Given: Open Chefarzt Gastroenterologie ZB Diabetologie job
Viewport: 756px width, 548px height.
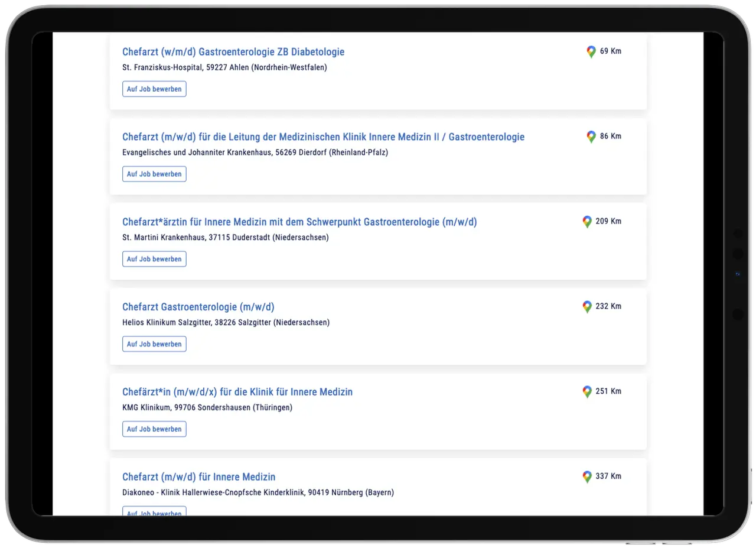Looking at the screenshot, I should 233,52.
